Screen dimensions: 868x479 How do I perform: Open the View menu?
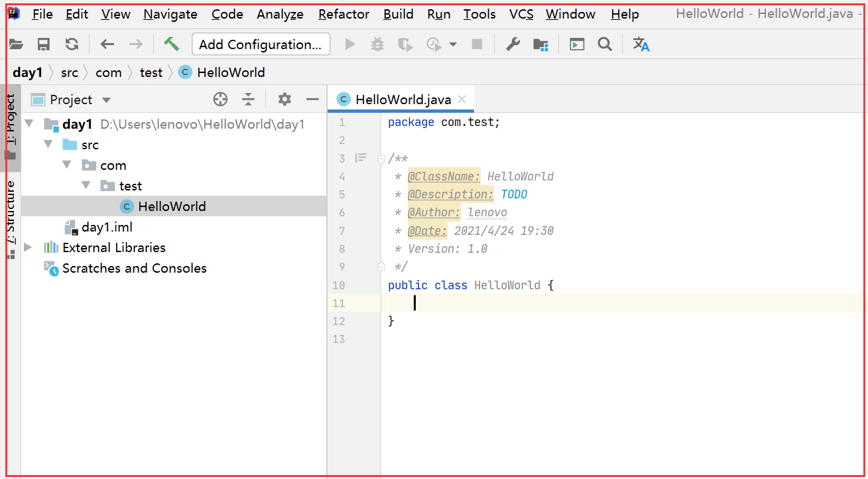(x=116, y=14)
